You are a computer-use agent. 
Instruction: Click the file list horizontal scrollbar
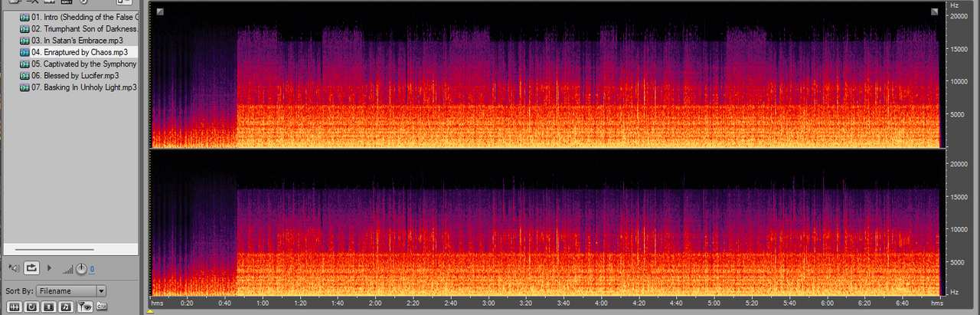[54, 249]
